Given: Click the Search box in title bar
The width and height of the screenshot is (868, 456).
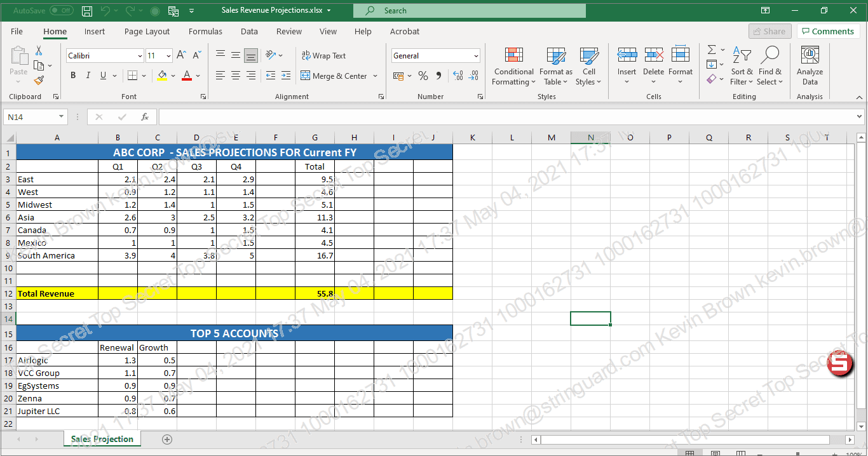Looking at the screenshot, I should coord(469,11).
